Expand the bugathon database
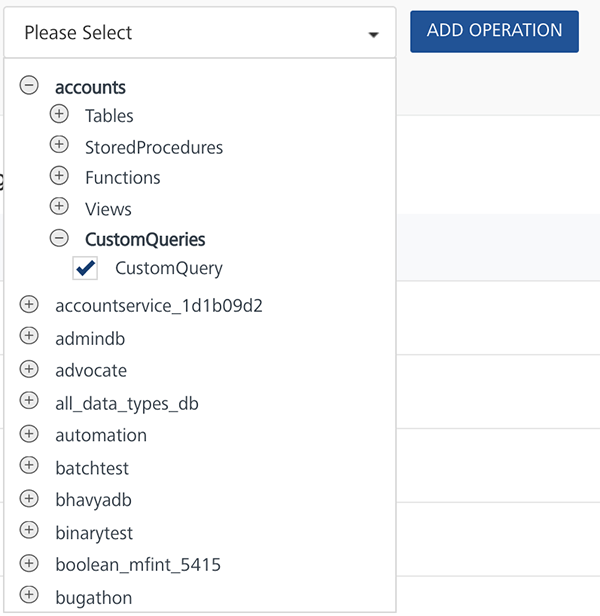This screenshot has height=616, width=600. (x=29, y=597)
